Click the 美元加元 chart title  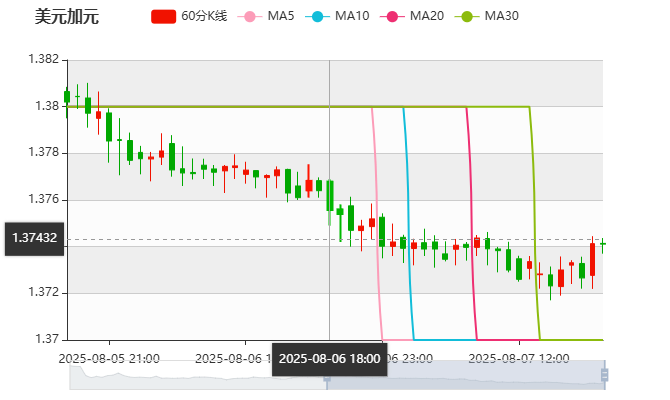[x=67, y=17]
